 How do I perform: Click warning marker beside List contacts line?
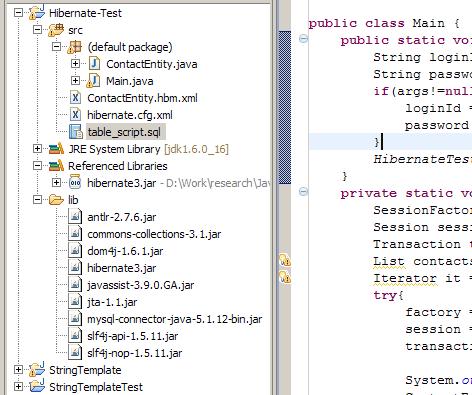click(285, 260)
